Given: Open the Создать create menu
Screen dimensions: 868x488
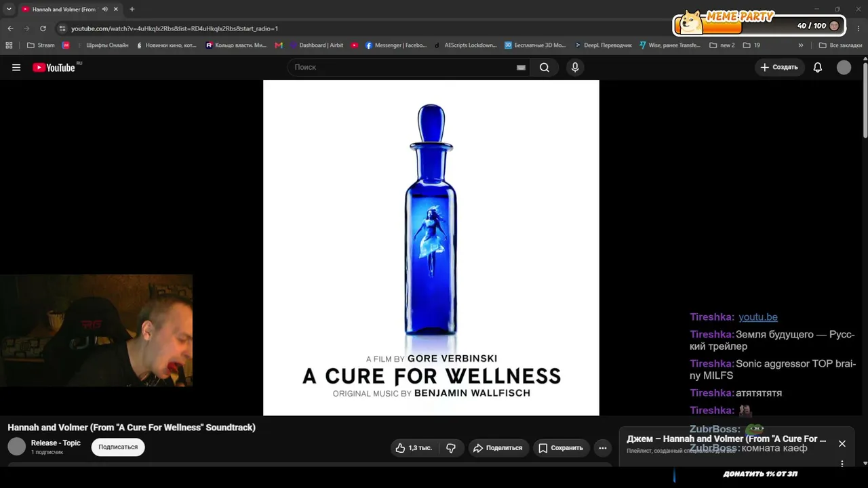Looking at the screenshot, I should tap(780, 67).
